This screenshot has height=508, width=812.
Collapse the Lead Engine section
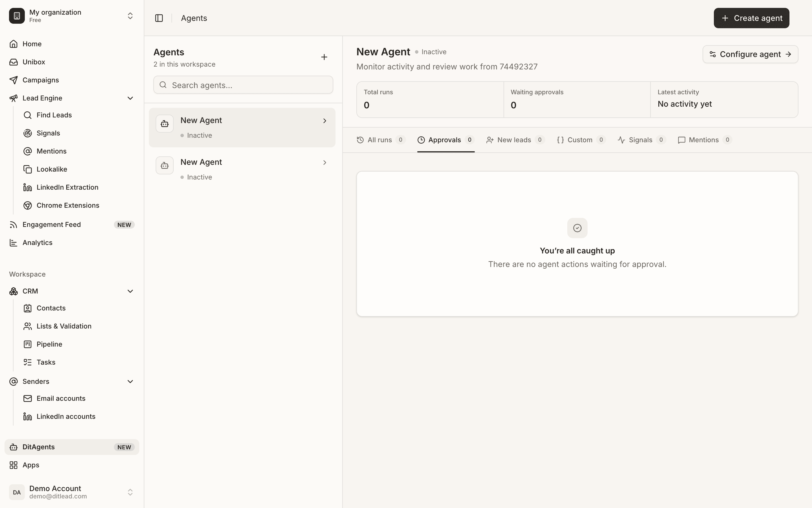coord(130,98)
